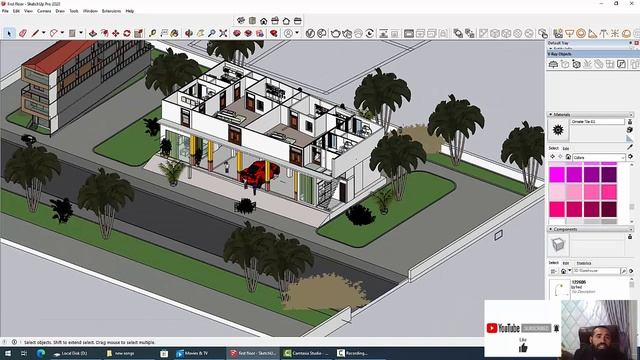Viewport: 640px width, 360px height.
Task: Switch to Materials Edit tab
Action: coord(566,148)
